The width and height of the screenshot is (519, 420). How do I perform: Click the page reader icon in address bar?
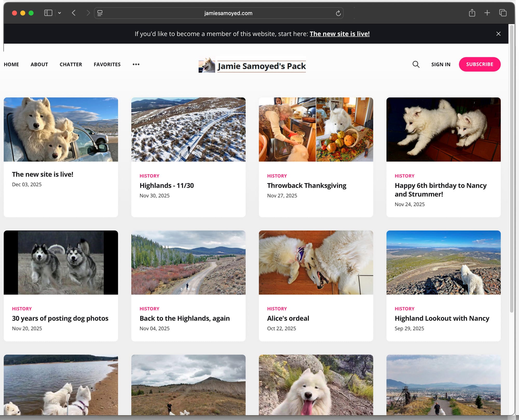tap(100, 13)
